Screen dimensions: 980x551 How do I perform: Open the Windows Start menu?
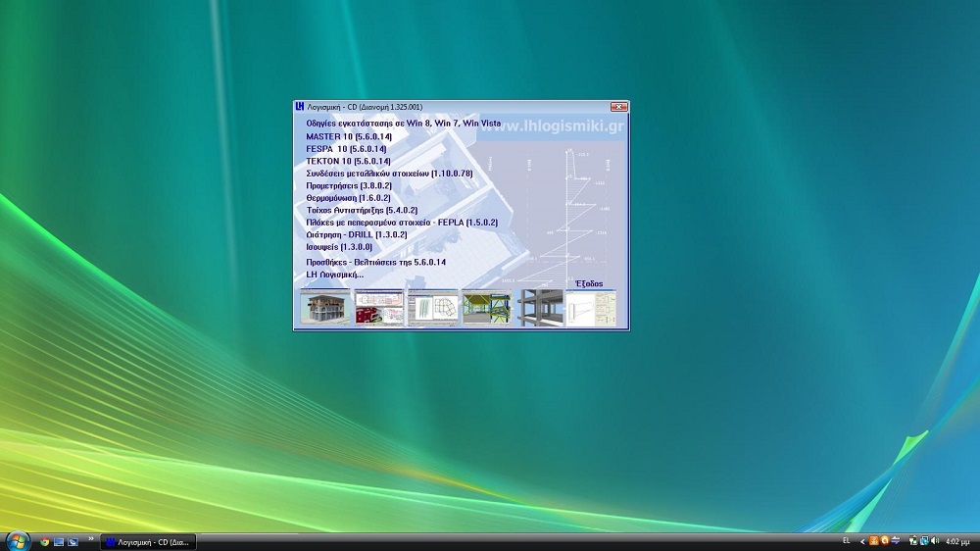pos(17,541)
